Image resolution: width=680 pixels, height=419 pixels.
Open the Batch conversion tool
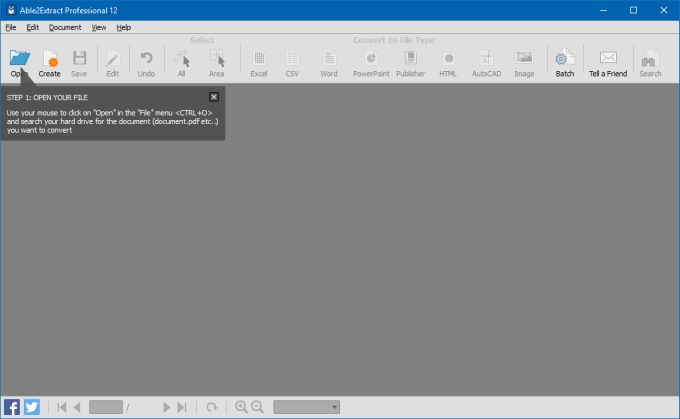[565, 58]
